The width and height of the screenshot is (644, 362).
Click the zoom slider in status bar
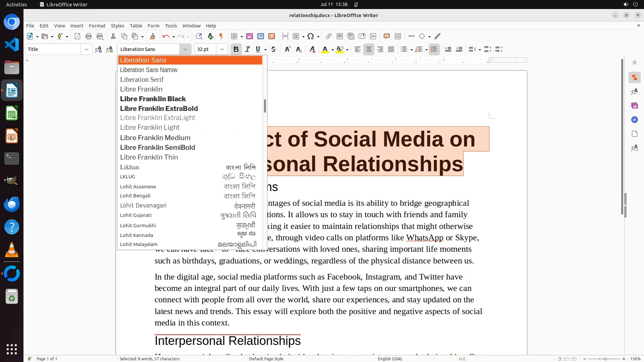point(605,359)
